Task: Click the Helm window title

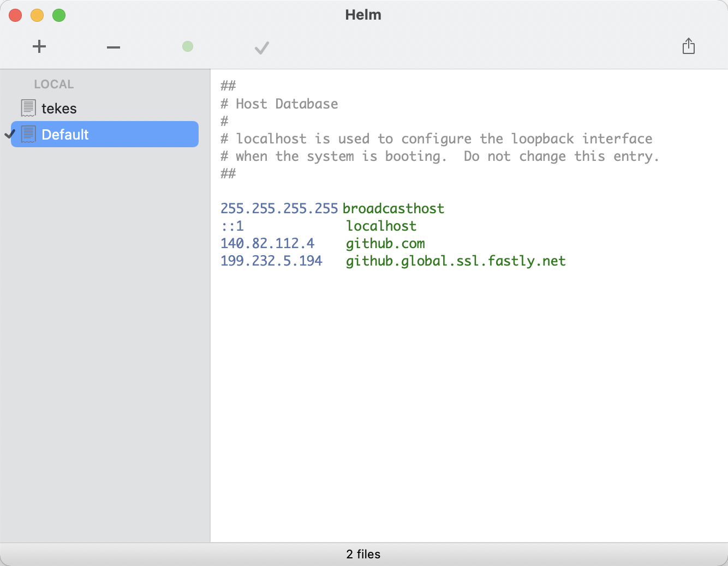Action: [x=363, y=15]
